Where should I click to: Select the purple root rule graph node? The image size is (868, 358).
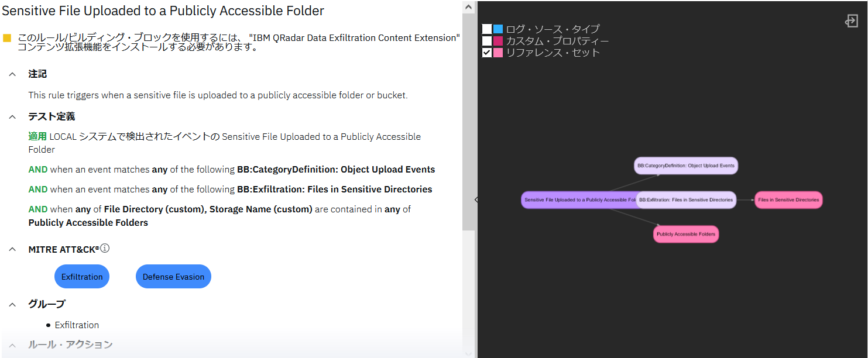(578, 200)
